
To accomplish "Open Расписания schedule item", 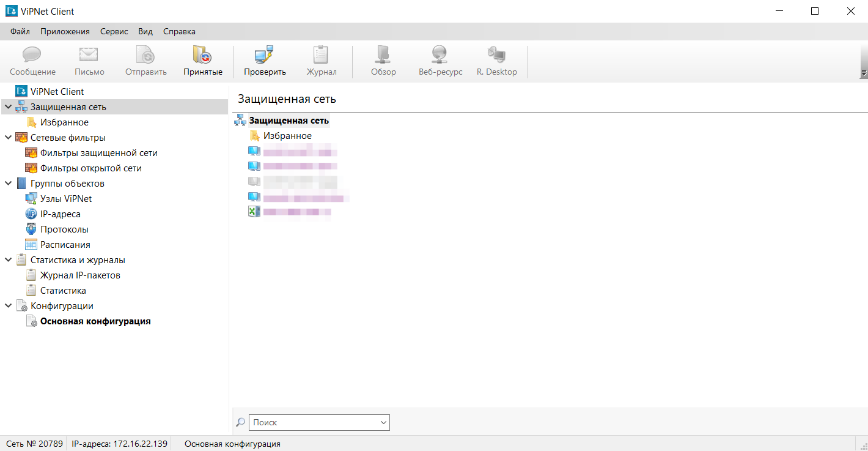I will pyautogui.click(x=65, y=245).
